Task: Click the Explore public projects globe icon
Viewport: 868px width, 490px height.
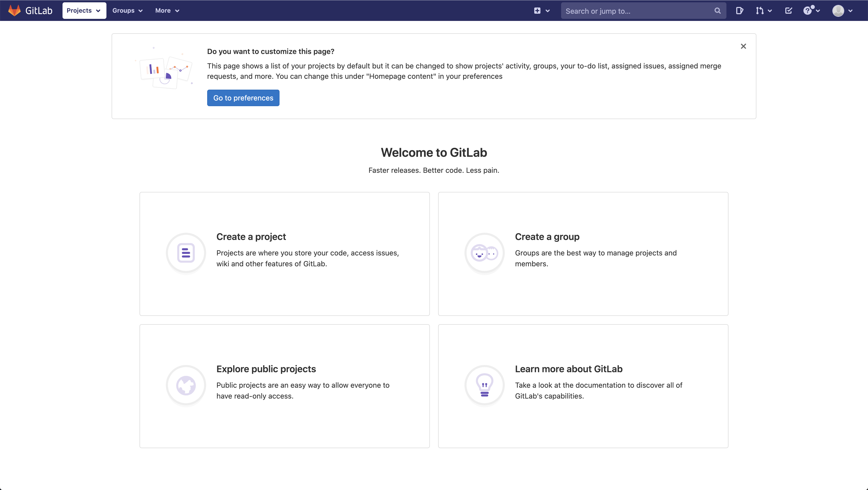Action: (186, 385)
